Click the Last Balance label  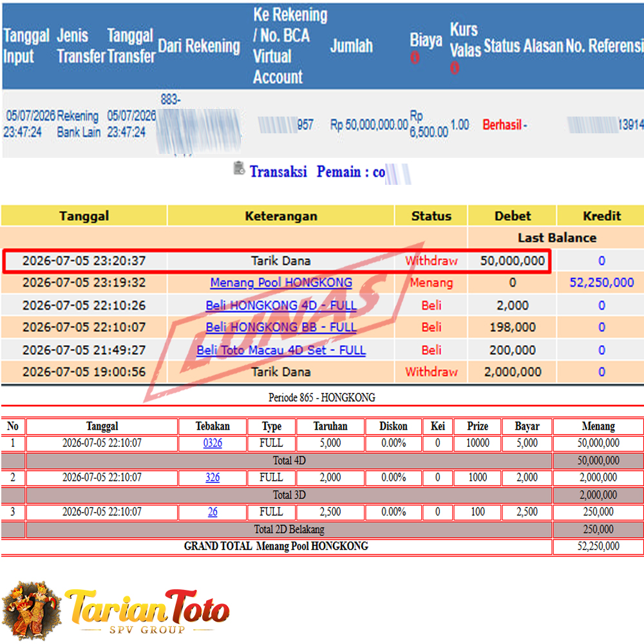[x=557, y=238]
